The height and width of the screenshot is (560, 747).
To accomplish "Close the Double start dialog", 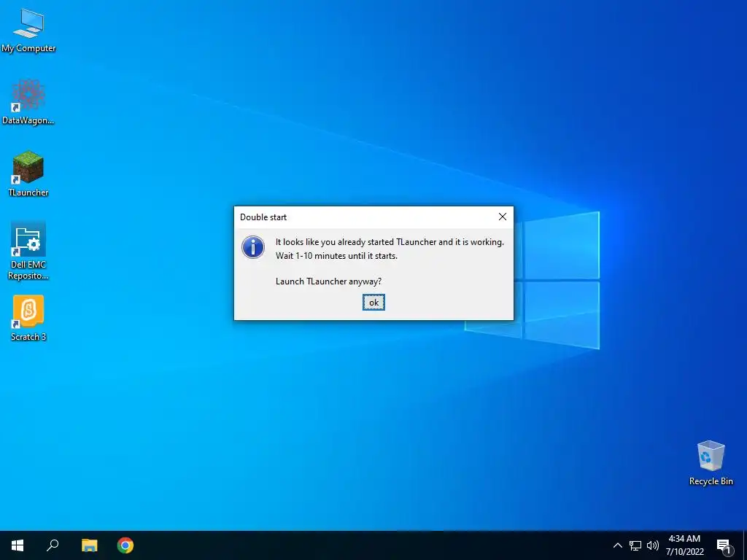I will point(502,217).
